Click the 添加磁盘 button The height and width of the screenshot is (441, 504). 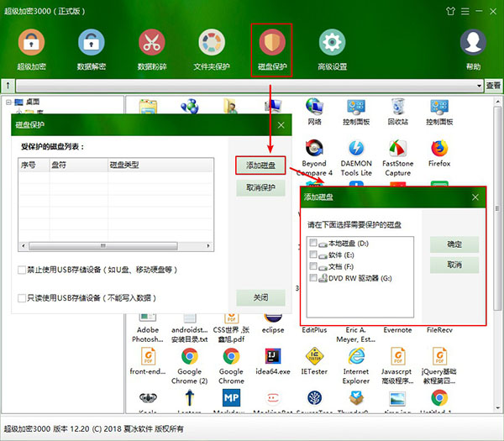point(260,165)
